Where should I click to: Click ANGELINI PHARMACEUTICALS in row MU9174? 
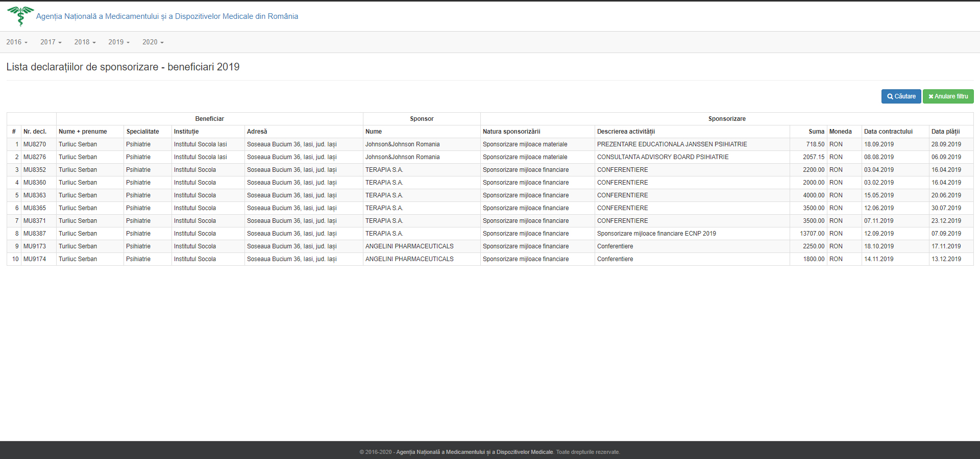click(409, 259)
